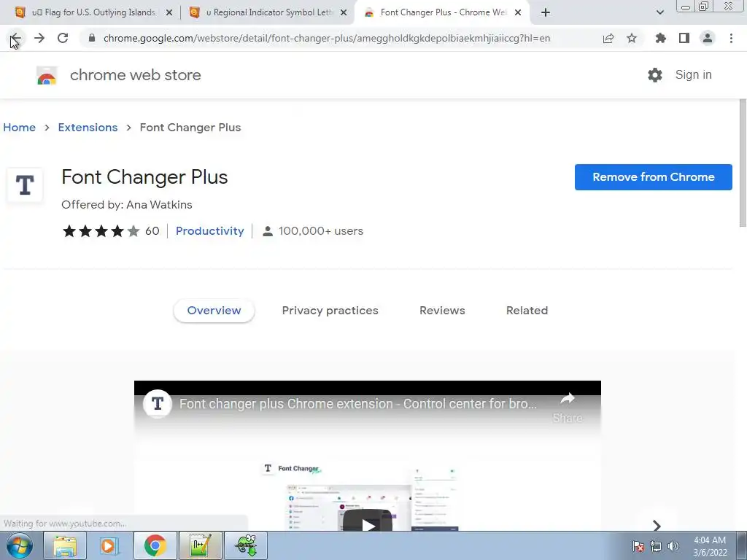Go to Extensions breadcrumb link

pyautogui.click(x=88, y=128)
